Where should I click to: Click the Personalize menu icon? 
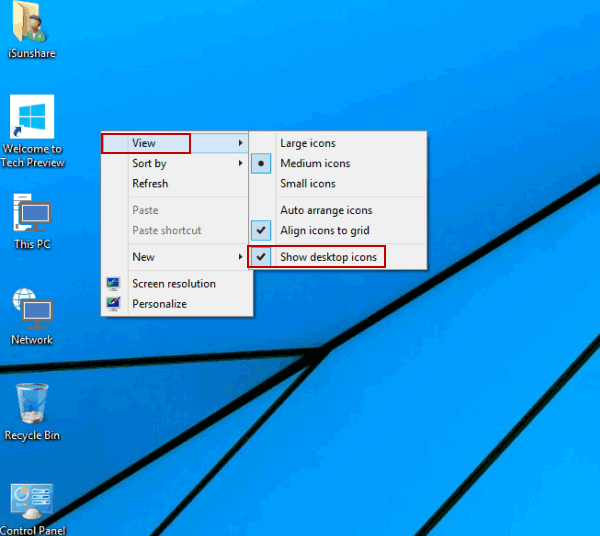click(113, 304)
